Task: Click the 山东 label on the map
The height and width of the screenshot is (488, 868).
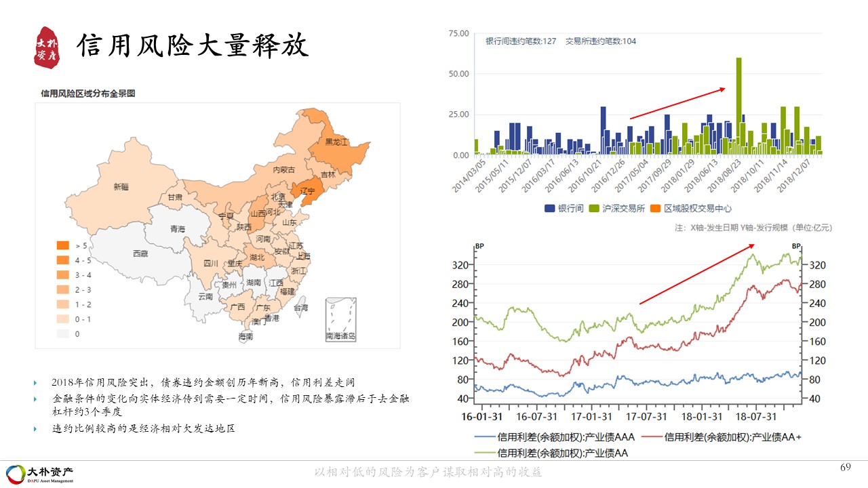Action: point(290,222)
